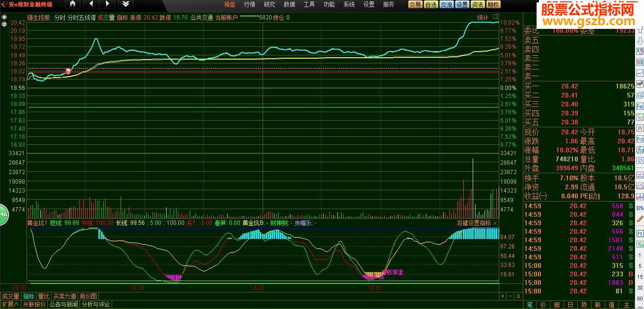Viewport: 644px width, 309px height.
Task: Click the 统计 link above the chart
Action: click(483, 18)
